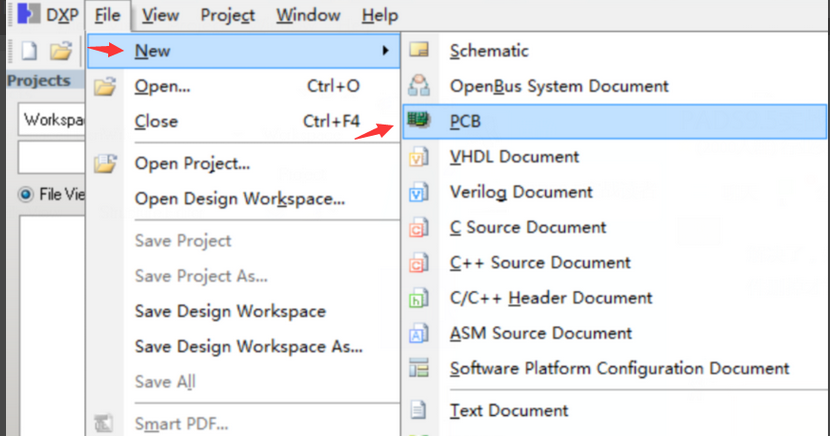
Task: Click the Schematic document icon
Action: (419, 50)
